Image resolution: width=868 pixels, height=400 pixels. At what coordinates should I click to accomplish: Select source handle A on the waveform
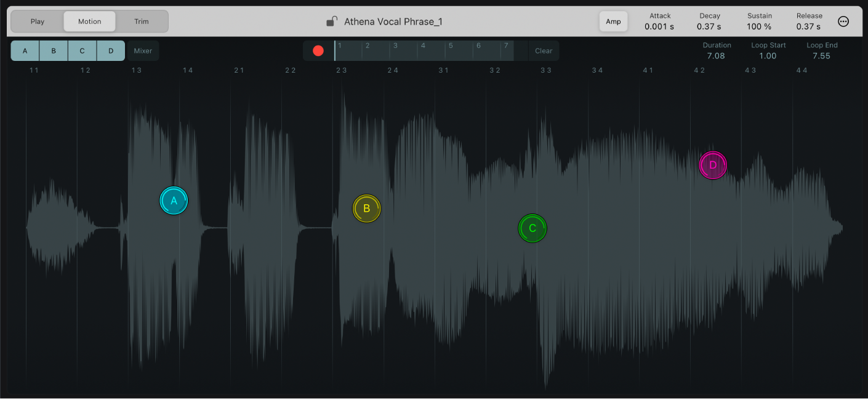[x=174, y=201]
